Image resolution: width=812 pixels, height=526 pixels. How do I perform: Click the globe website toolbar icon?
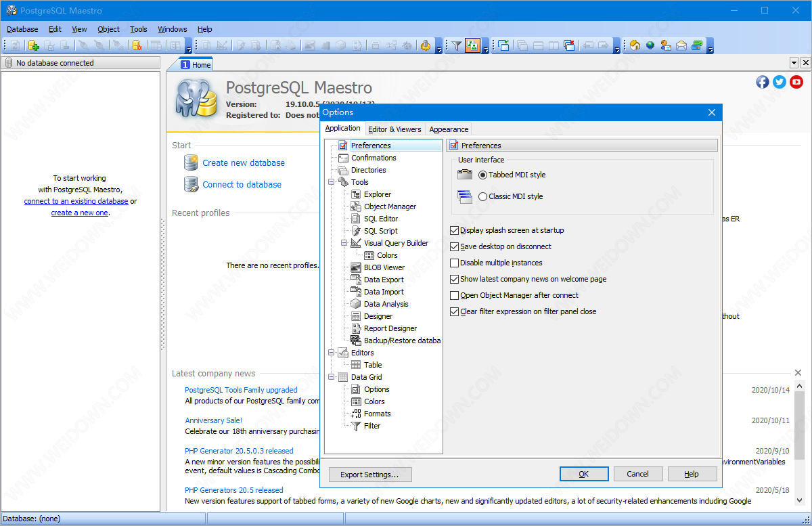pos(650,45)
